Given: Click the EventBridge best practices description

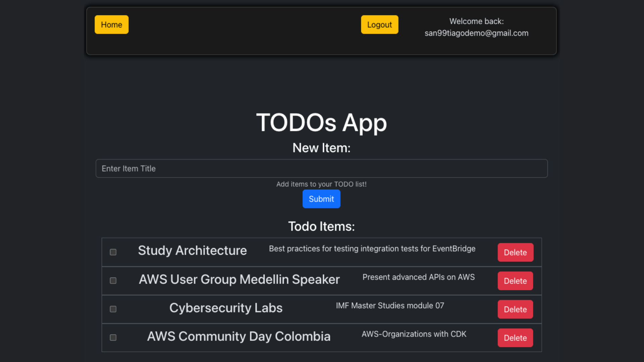Looking at the screenshot, I should pyautogui.click(x=372, y=249).
